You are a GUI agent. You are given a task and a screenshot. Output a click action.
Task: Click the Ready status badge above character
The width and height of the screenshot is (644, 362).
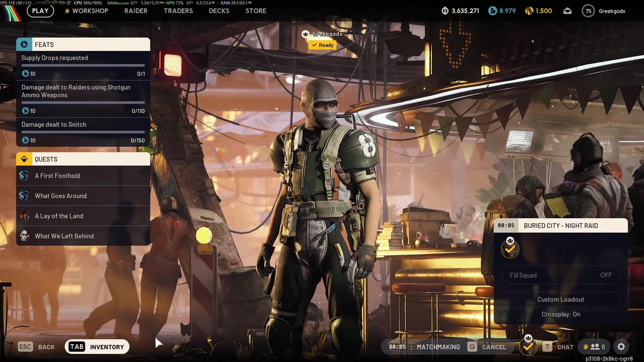323,45
